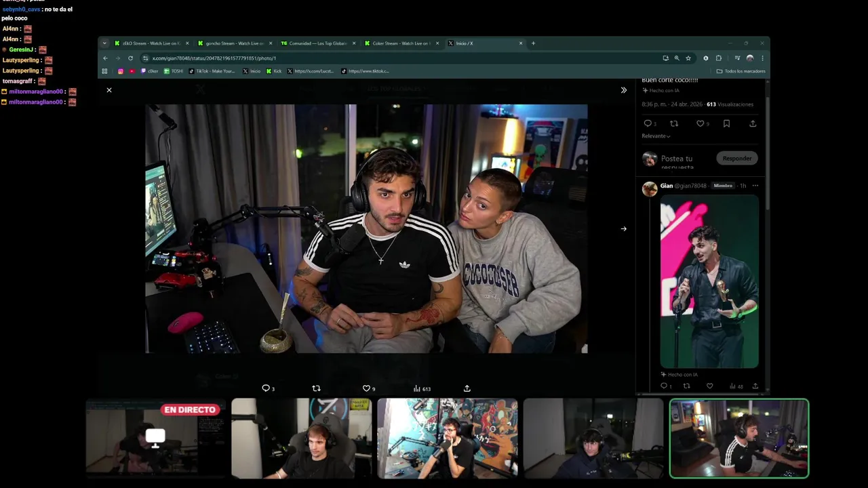Switch to the zEkO Stream tab
Image resolution: width=868 pixels, height=488 pixels.
(x=151, y=43)
